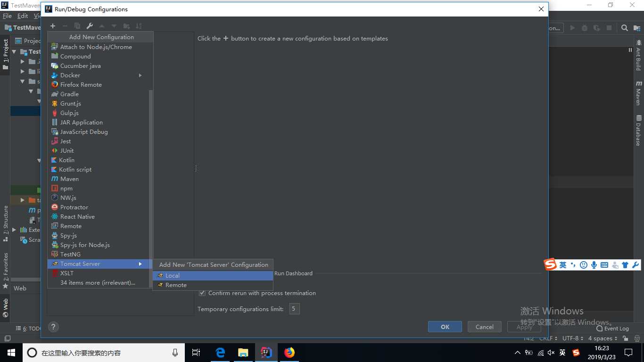Open UTF-8 encoding selector in status bar
The height and width of the screenshot is (362, 644).
tap(572, 338)
